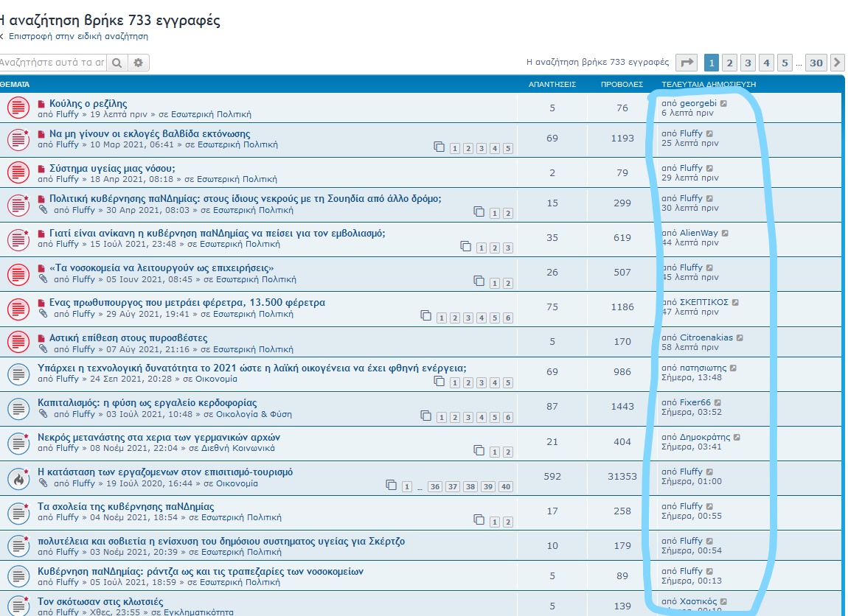View latest post icon next to Fixer66
This screenshot has width=848, height=616.
[x=717, y=402]
